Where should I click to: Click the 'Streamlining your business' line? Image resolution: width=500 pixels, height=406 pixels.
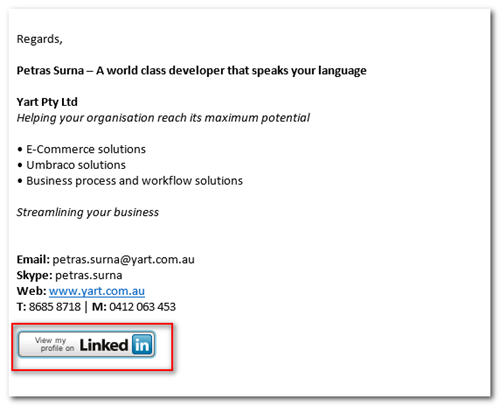[88, 212]
